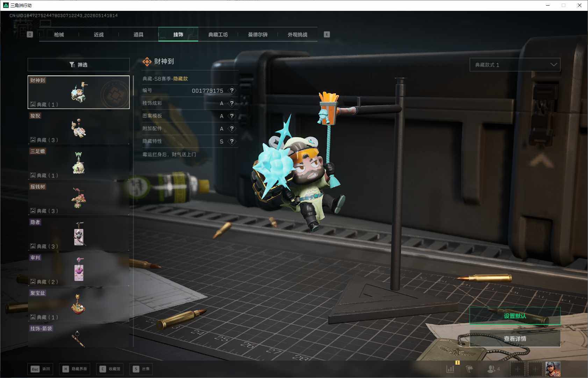Click the second empty squad slot plus
Viewport: 588px width, 378px height.
click(535, 369)
